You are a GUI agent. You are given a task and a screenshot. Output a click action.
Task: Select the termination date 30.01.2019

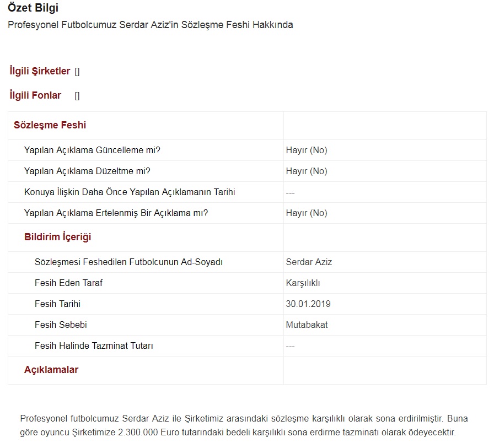point(308,304)
